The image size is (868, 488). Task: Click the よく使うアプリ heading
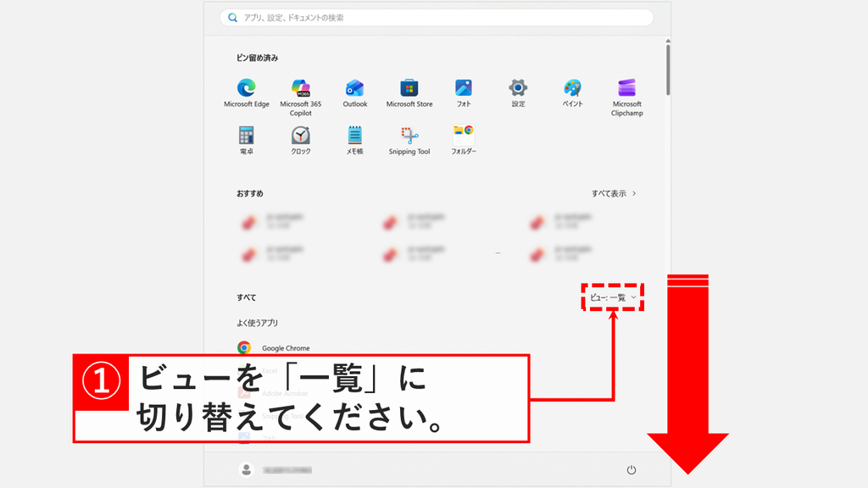pyautogui.click(x=258, y=323)
